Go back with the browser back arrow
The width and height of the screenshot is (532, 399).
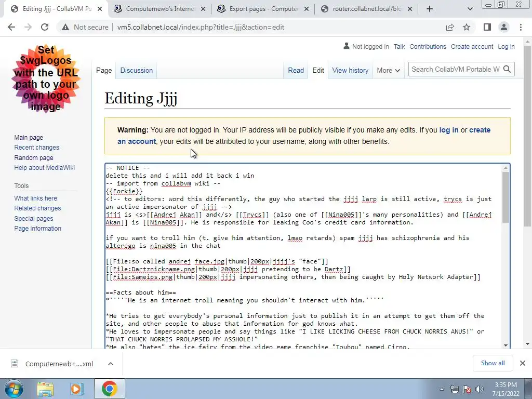point(11,27)
